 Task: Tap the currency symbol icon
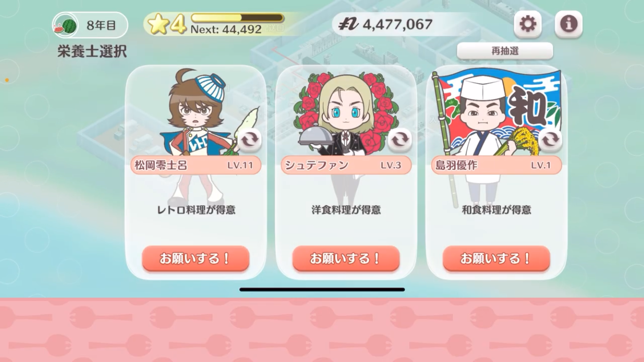point(347,25)
